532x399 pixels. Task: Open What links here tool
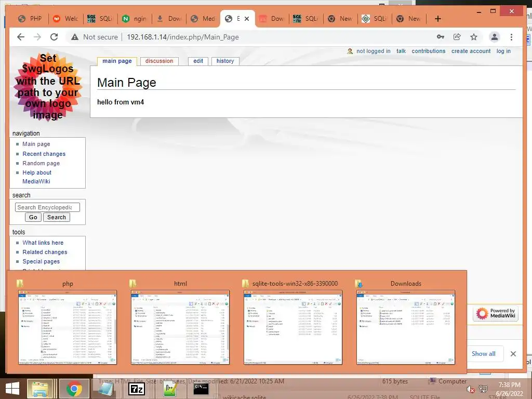point(43,243)
